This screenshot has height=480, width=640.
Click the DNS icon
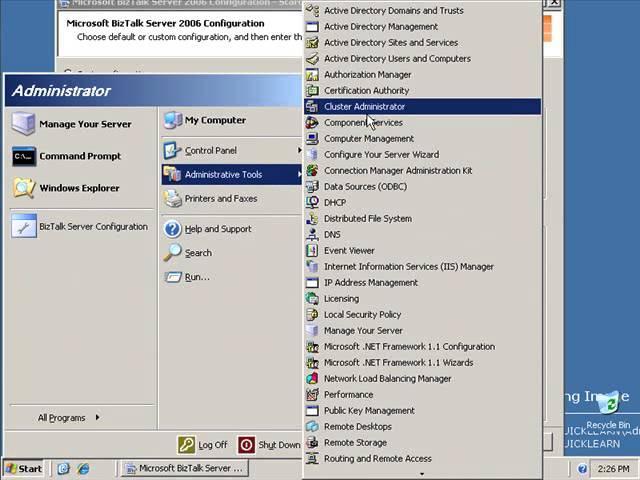312,234
